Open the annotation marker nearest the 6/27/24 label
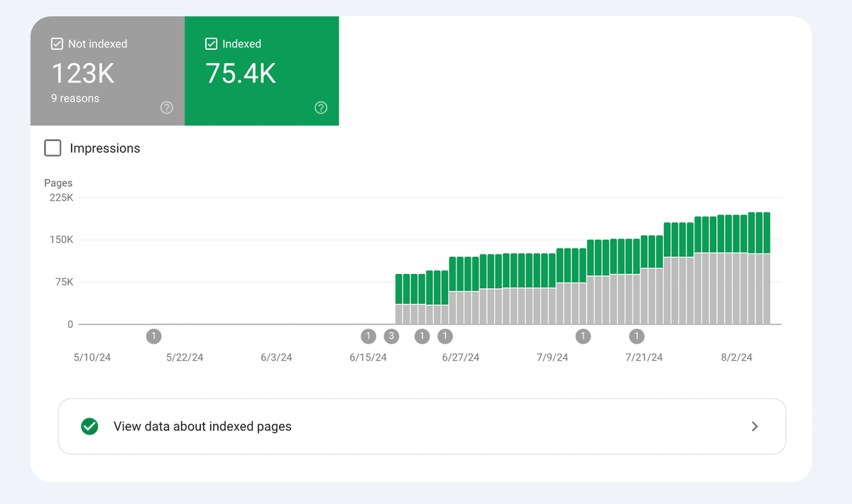 coord(445,336)
